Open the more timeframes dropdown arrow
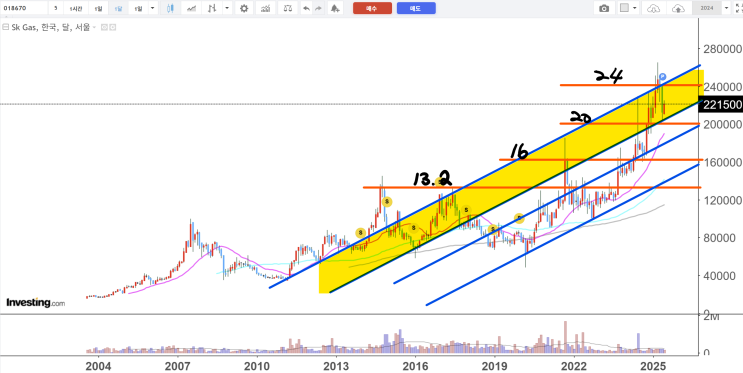743x373 pixels. click(152, 8)
